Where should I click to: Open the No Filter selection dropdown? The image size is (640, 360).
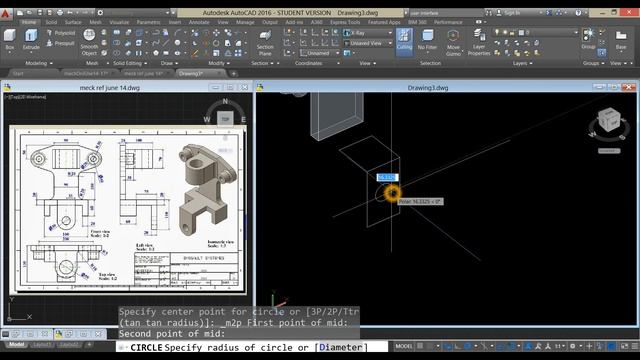427,40
